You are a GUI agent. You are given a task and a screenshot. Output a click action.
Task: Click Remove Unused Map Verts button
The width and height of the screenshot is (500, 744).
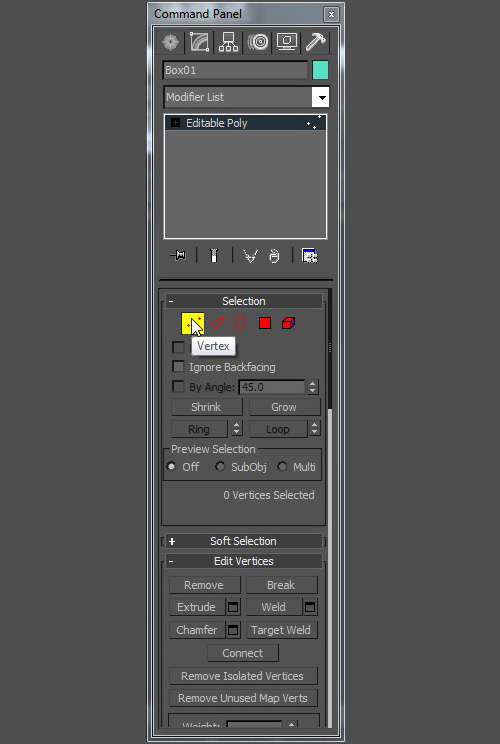point(243,698)
